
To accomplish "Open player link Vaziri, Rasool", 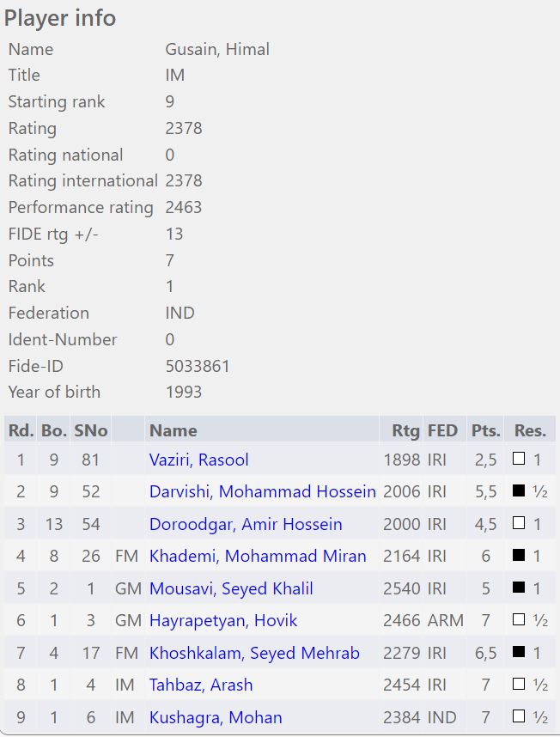I will (x=198, y=460).
